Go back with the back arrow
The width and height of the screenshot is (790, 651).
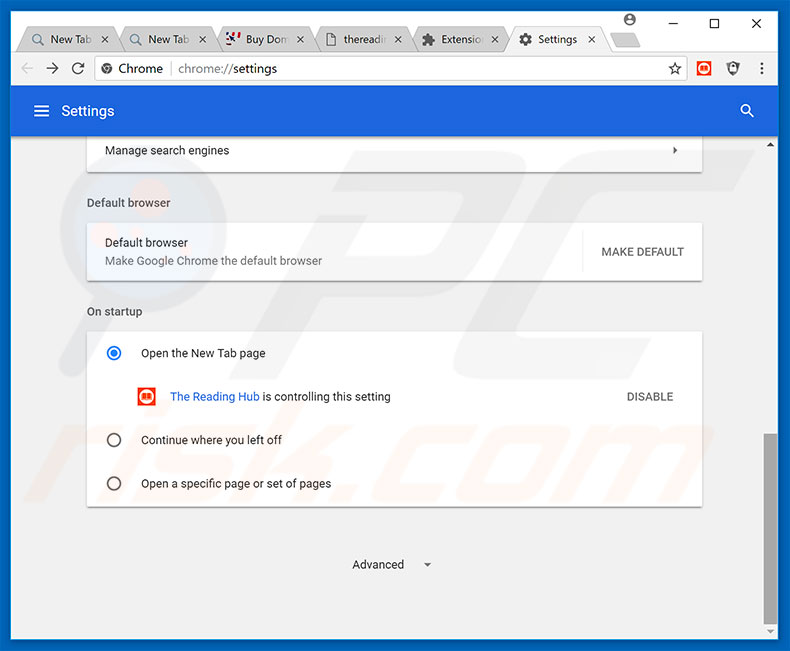pos(27,68)
